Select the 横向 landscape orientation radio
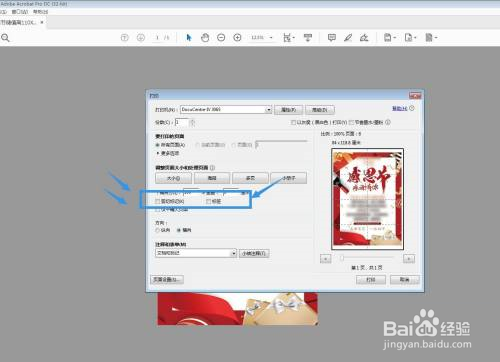The image size is (500, 362). click(179, 230)
